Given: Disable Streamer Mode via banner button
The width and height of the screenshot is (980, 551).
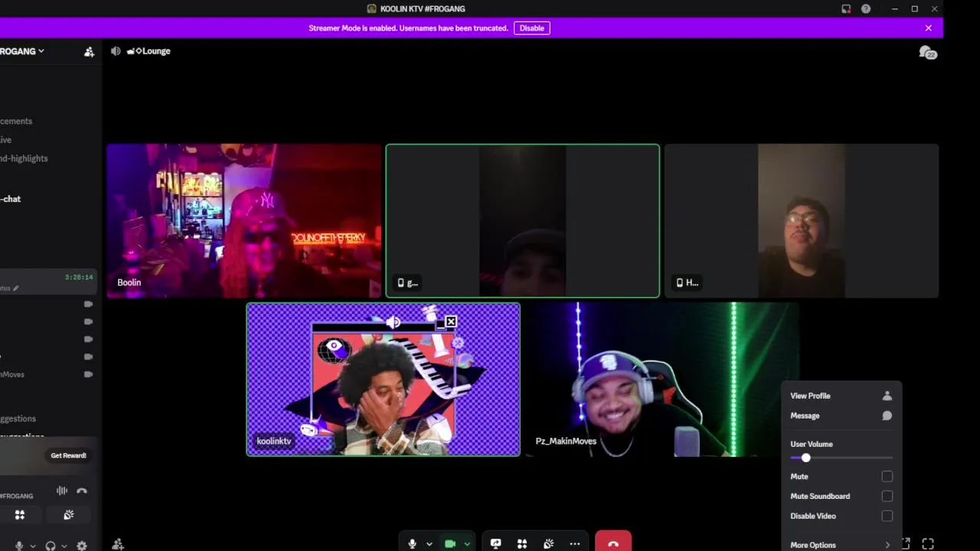Looking at the screenshot, I should click(531, 28).
